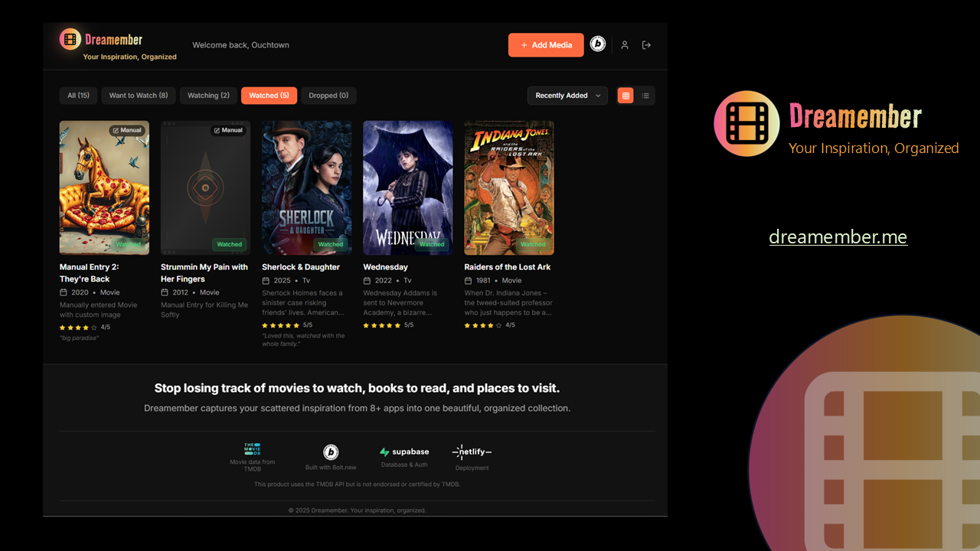Click the sign out icon

[x=646, y=45]
